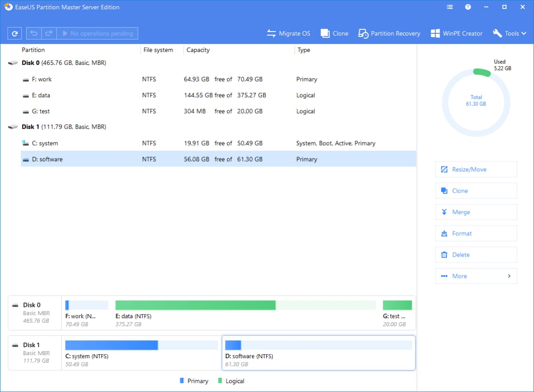
Task: Click the Format button
Action: [476, 234]
